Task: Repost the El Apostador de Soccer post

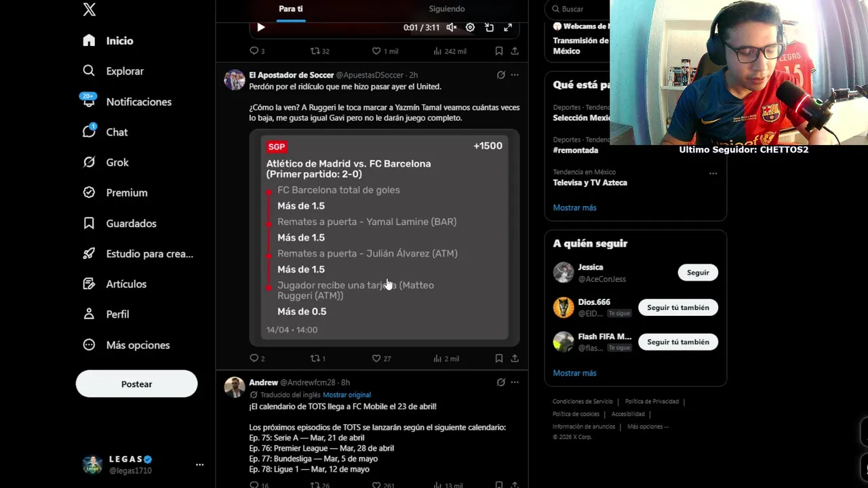Action: (x=318, y=359)
